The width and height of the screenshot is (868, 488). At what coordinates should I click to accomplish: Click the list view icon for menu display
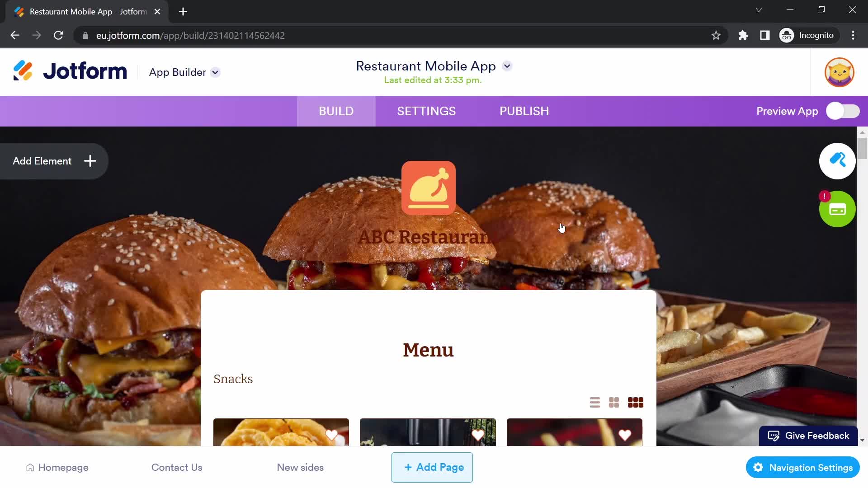[x=594, y=402]
